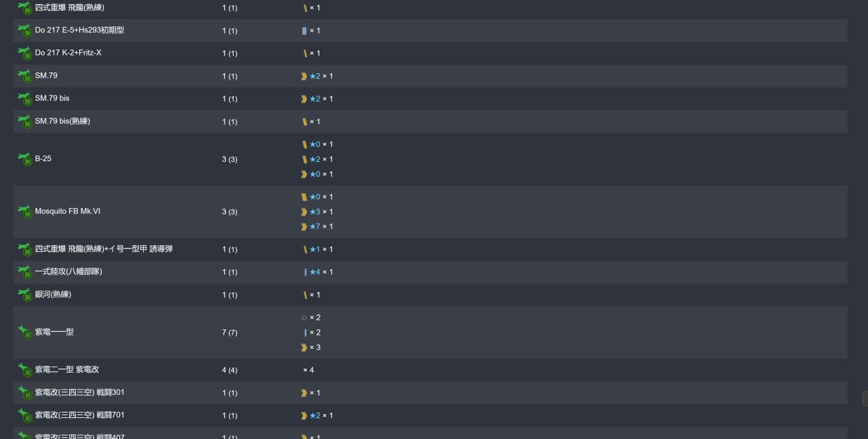Select the 紫電改(三四三空) 戦闘301 entry
The width and height of the screenshot is (868, 439).
click(79, 392)
